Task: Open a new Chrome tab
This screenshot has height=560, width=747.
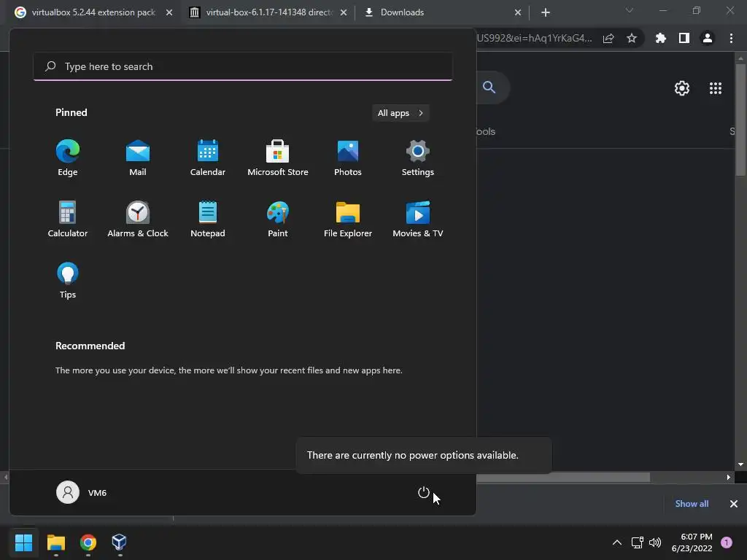Action: point(546,12)
